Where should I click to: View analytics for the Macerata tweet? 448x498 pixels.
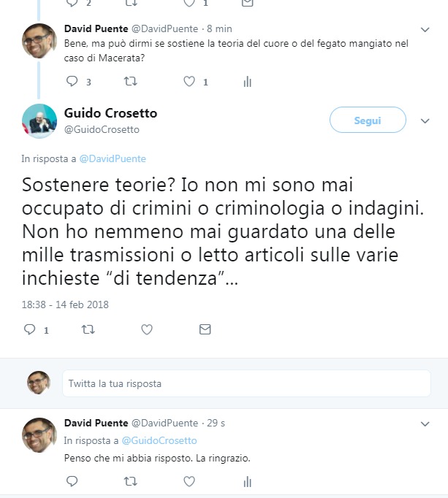247,82
